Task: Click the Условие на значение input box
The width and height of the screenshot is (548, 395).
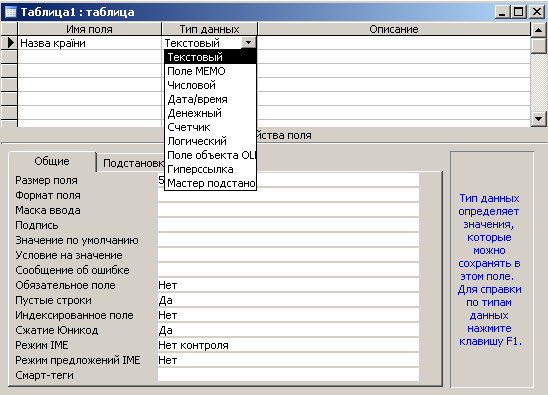Action: coord(288,255)
